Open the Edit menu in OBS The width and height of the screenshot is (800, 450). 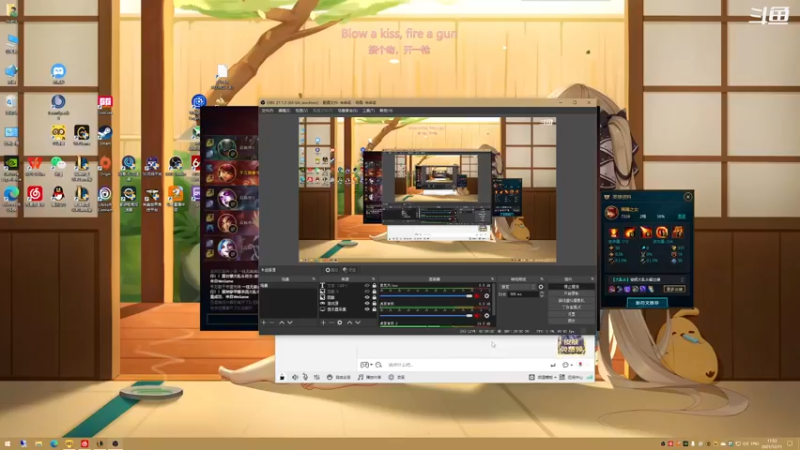pos(284,110)
